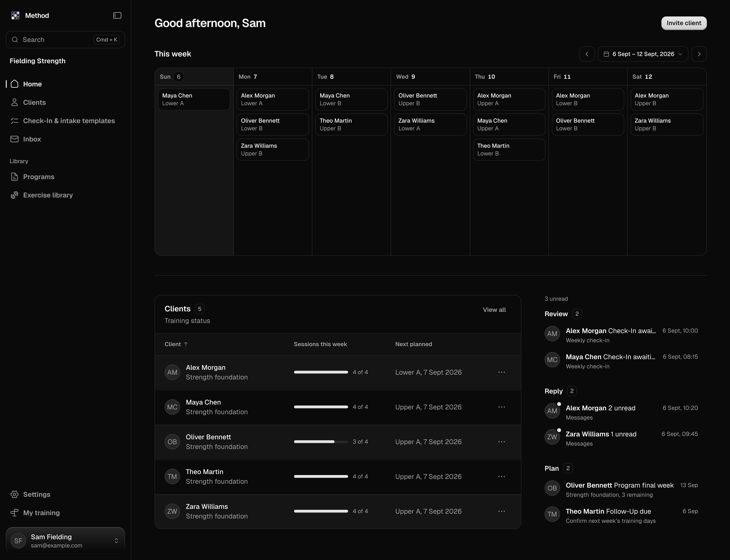730x560 pixels.
Task: Go to Check-In & intake templates
Action: click(x=65, y=121)
